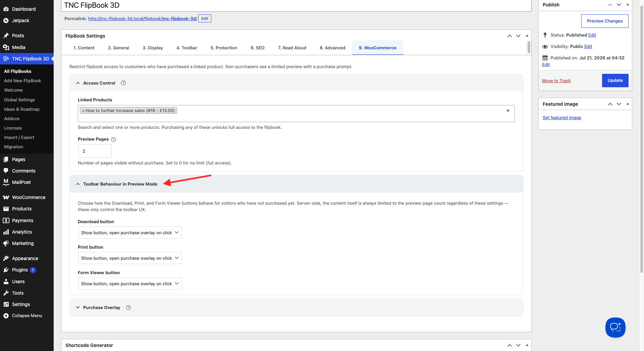644x351 pixels.
Task: Click the Products archive icon
Action: pos(6,209)
